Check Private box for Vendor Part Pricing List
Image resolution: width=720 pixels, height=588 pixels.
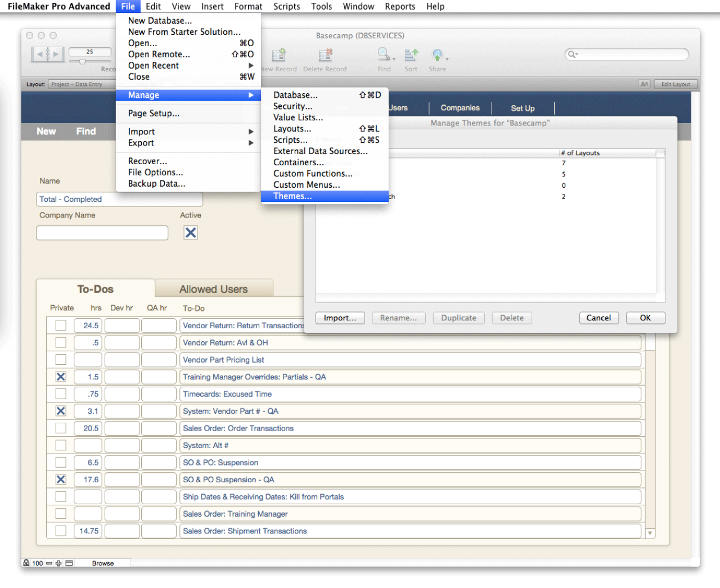click(61, 360)
